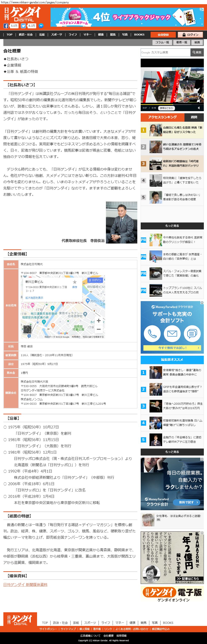207x644 pixels.
Task: Open the footer サイトマップ link
Action: (68, 629)
